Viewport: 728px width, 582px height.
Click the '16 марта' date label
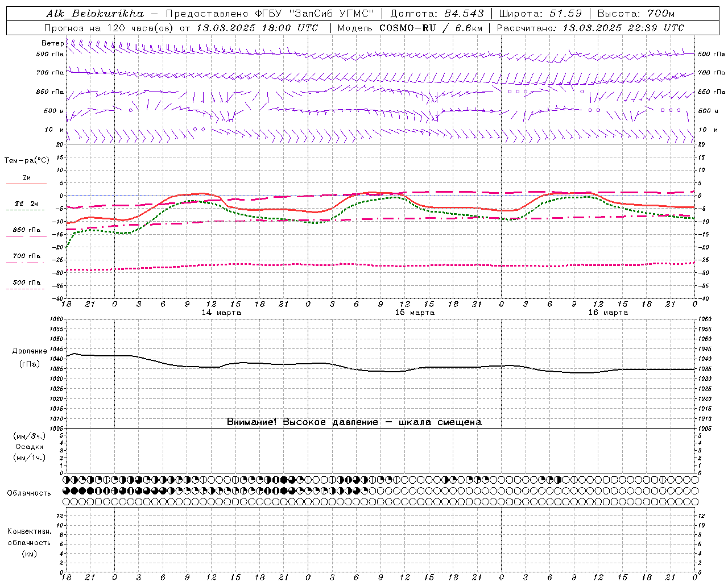click(608, 313)
